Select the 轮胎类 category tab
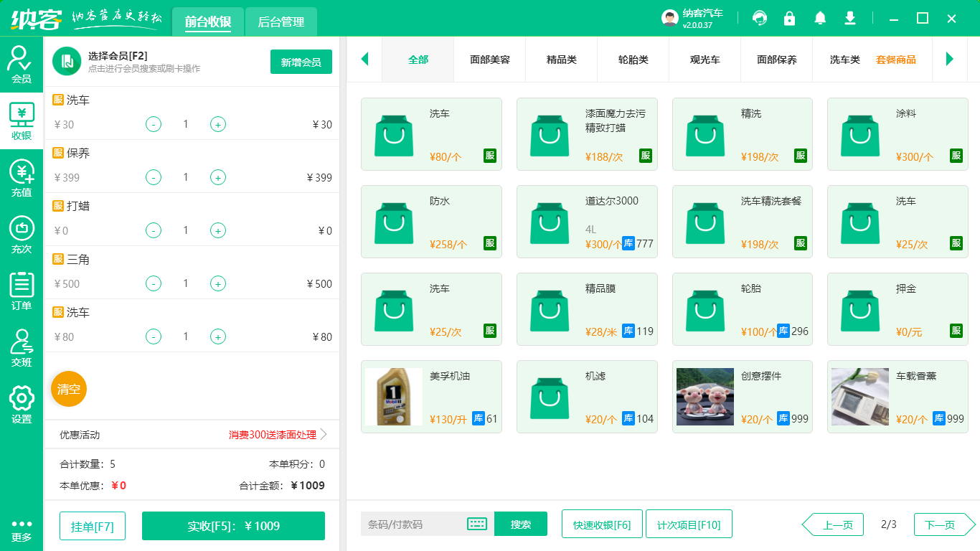Image resolution: width=980 pixels, height=551 pixels. coord(633,60)
